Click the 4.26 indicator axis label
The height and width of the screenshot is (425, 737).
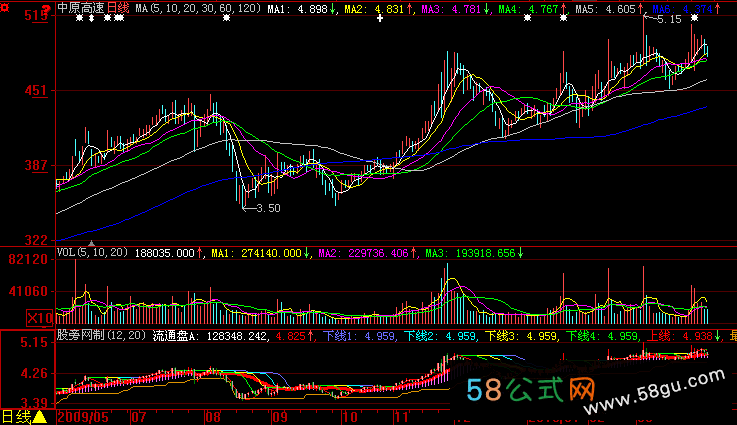pos(34,374)
